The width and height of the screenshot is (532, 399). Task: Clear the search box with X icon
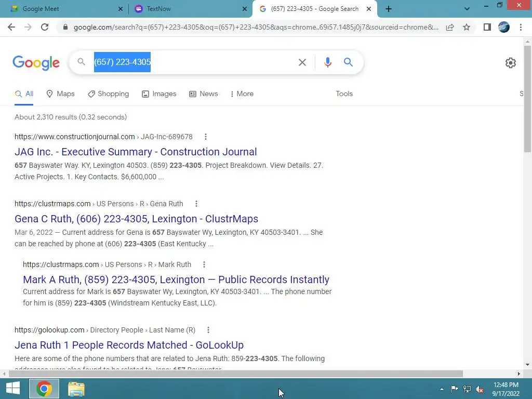tap(302, 62)
